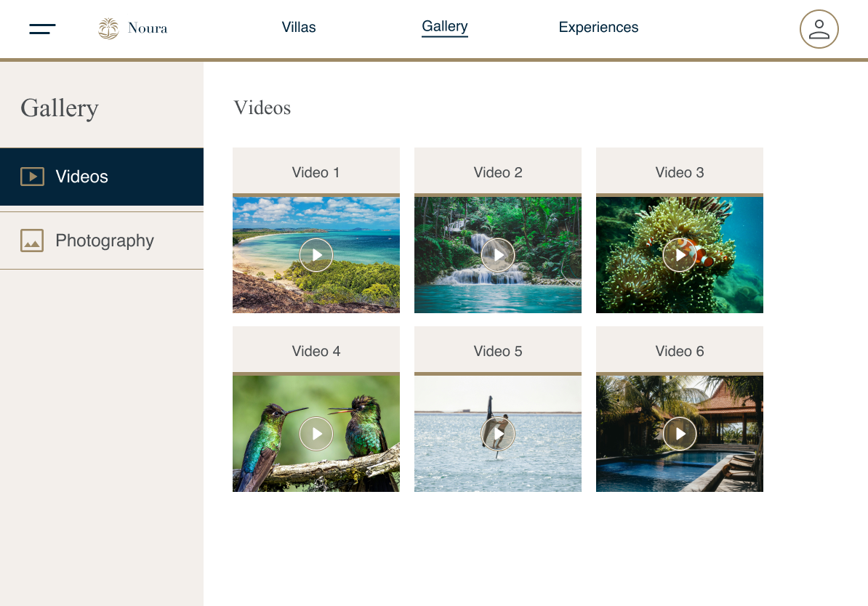Play the resort pool video in Video 6
Screen dimensions: 868x606
pyautogui.click(x=680, y=434)
